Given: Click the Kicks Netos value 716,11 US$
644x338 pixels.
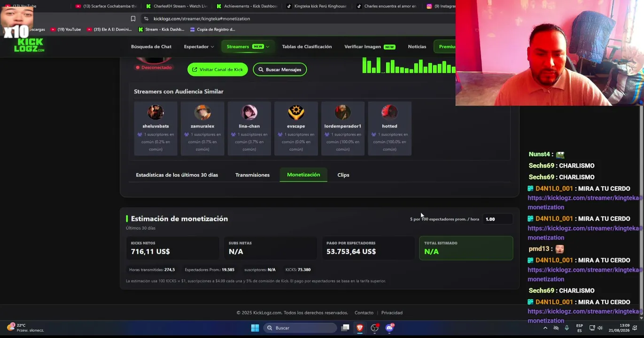Looking at the screenshot, I should (150, 252).
